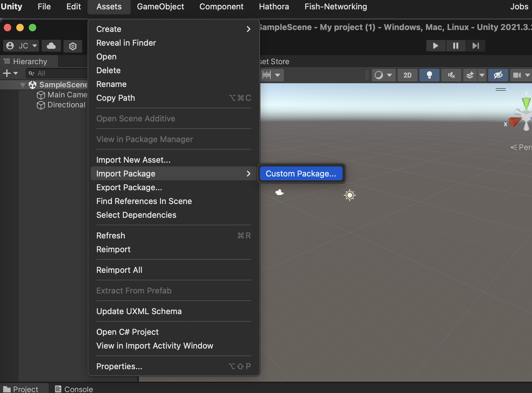Choose Rename from Assets menu
This screenshot has height=393, width=532.
pos(174,84)
